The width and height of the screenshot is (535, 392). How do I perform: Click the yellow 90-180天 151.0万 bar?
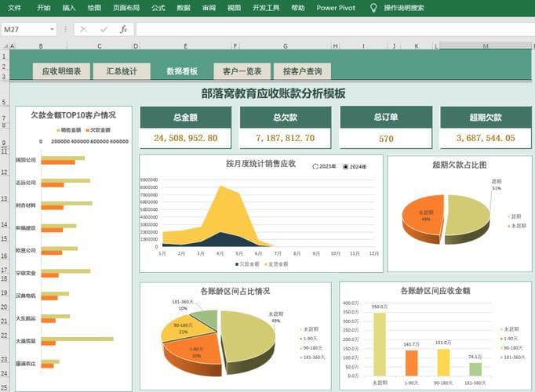pyautogui.click(x=443, y=362)
